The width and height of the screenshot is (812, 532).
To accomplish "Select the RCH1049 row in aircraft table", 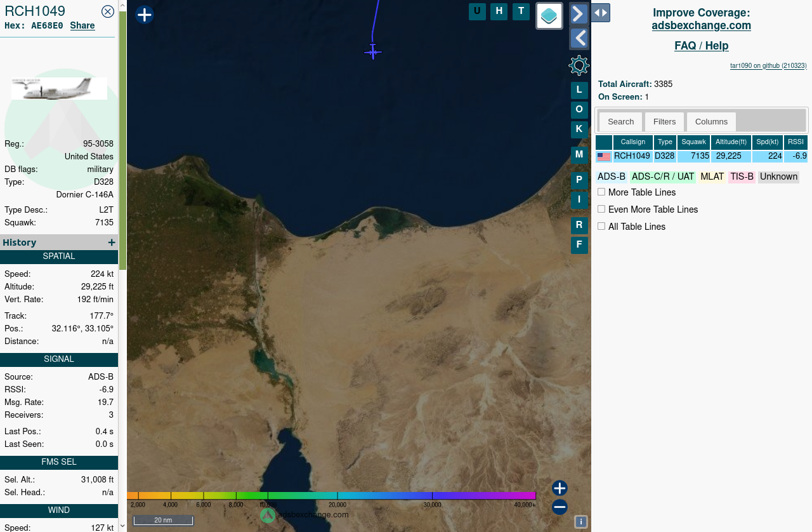I will (702, 156).
